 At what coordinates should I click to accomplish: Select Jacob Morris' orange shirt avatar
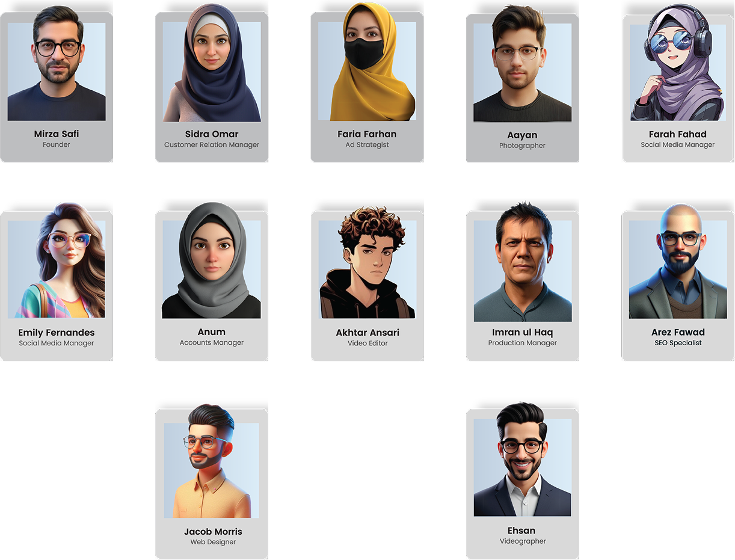coord(212,462)
